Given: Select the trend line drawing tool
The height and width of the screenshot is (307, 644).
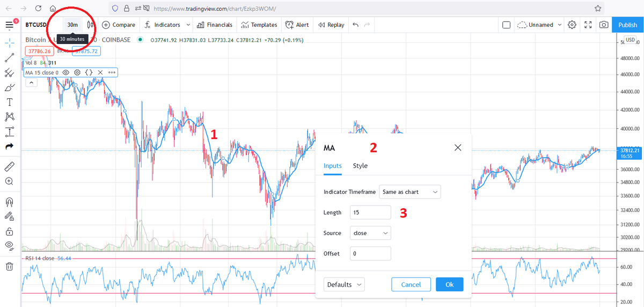Looking at the screenshot, I should pyautogui.click(x=9, y=59).
